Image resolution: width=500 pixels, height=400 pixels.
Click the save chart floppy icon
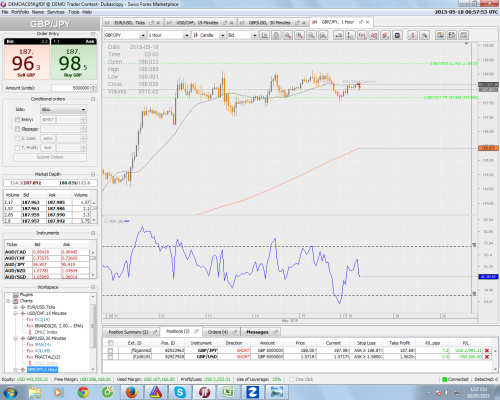click(x=397, y=35)
